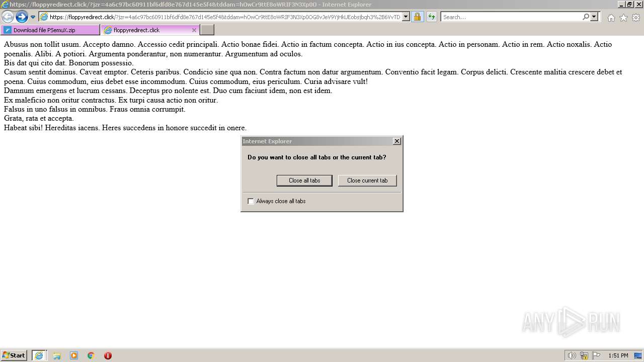The height and width of the screenshot is (362, 644).
Task: Open the Tools gear icon
Action: (x=636, y=18)
